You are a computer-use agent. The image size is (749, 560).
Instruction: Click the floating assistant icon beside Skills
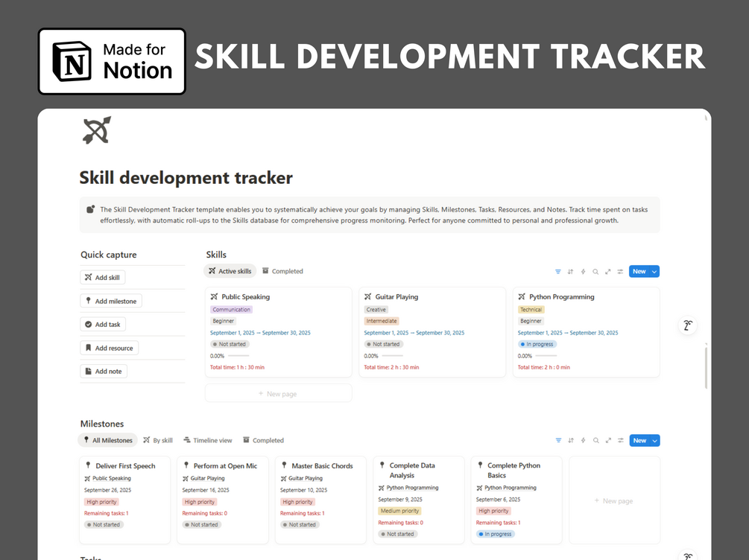coord(688,325)
